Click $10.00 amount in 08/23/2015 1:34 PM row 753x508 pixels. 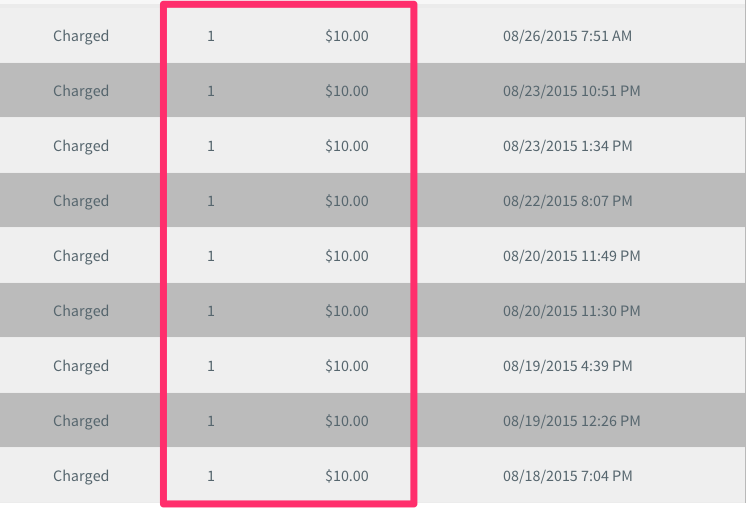tap(347, 146)
